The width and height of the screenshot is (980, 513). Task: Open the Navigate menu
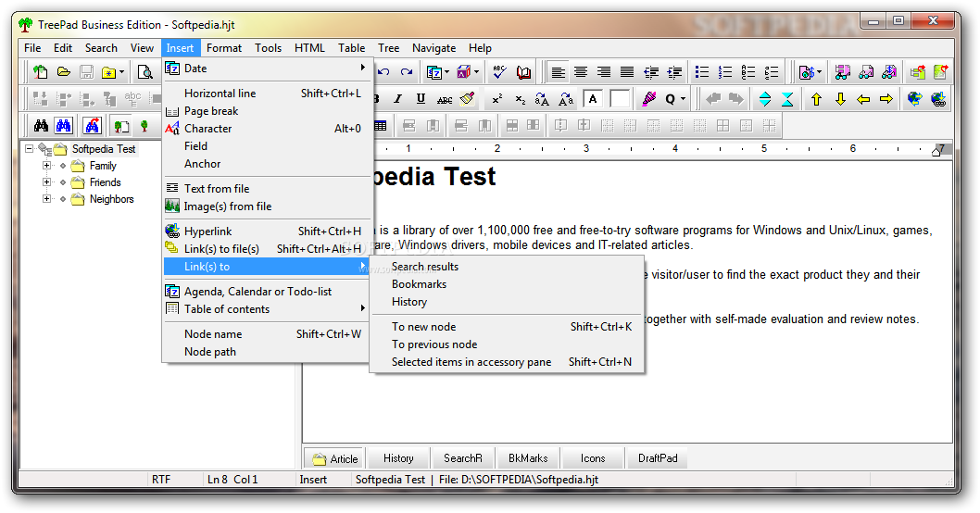click(x=433, y=48)
